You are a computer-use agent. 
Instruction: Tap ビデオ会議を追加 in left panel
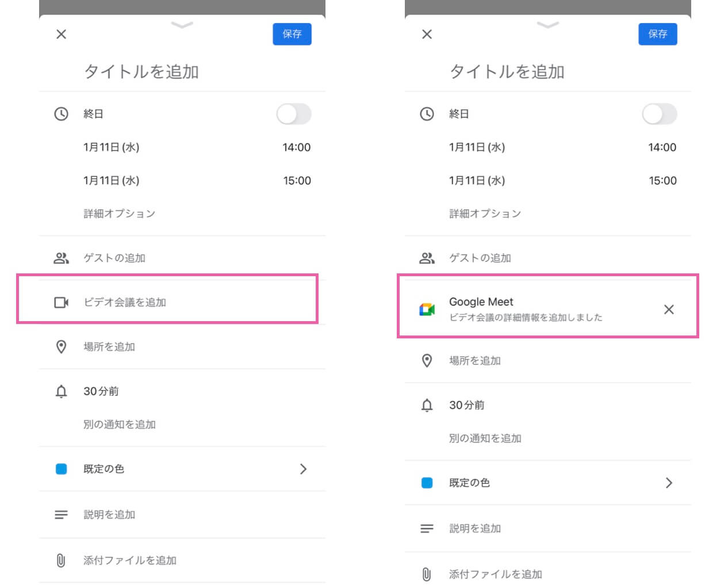click(x=125, y=302)
